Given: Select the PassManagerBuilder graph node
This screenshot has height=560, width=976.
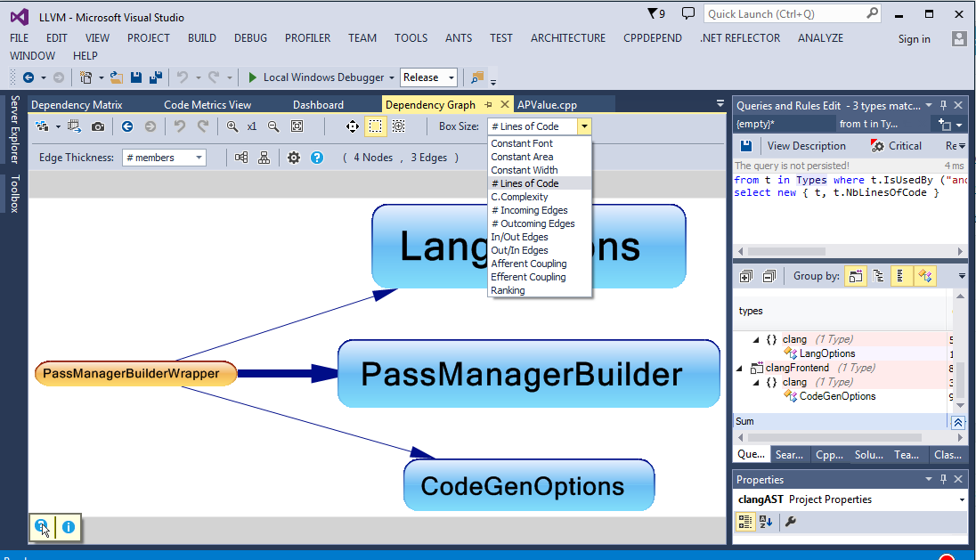Looking at the screenshot, I should point(529,373).
